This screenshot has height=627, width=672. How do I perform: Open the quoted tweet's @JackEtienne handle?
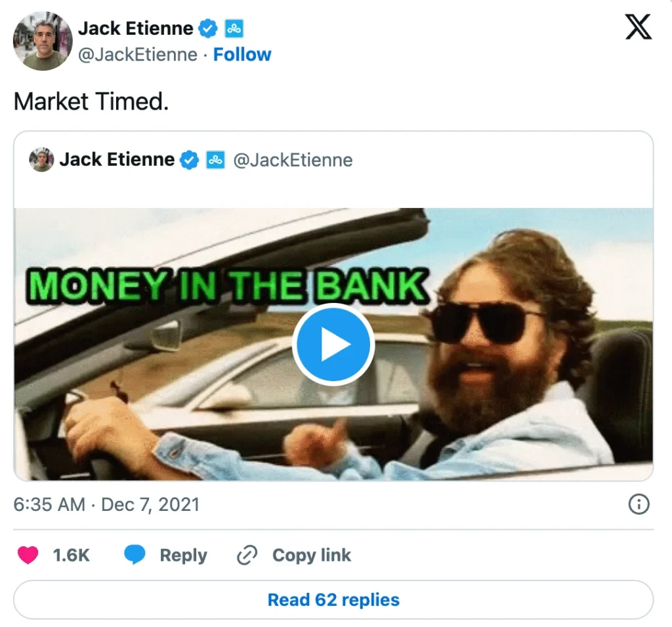(x=293, y=160)
